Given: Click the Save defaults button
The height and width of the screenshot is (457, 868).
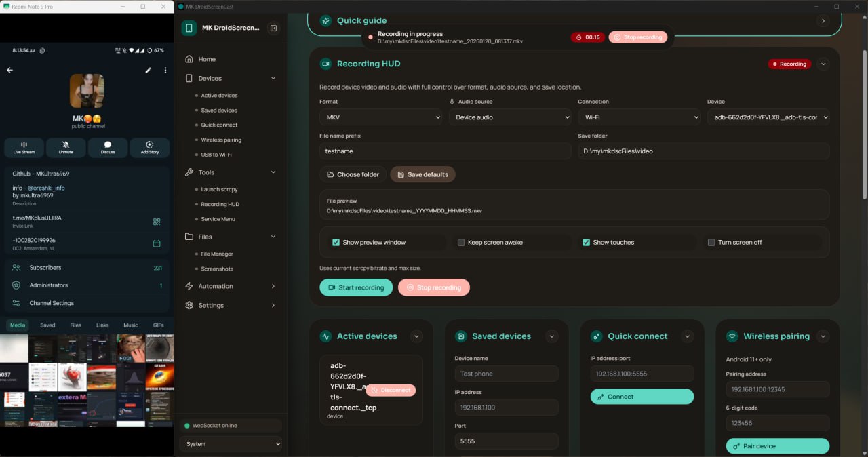Looking at the screenshot, I should pos(422,174).
